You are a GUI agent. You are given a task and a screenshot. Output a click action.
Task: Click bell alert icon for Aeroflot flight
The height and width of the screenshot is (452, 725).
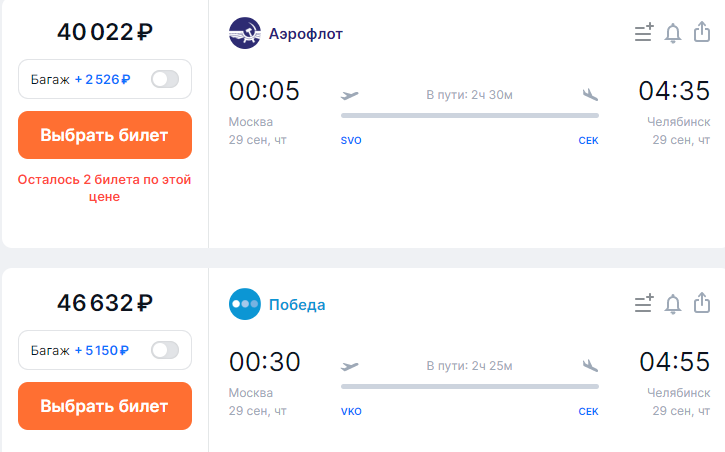click(x=673, y=33)
